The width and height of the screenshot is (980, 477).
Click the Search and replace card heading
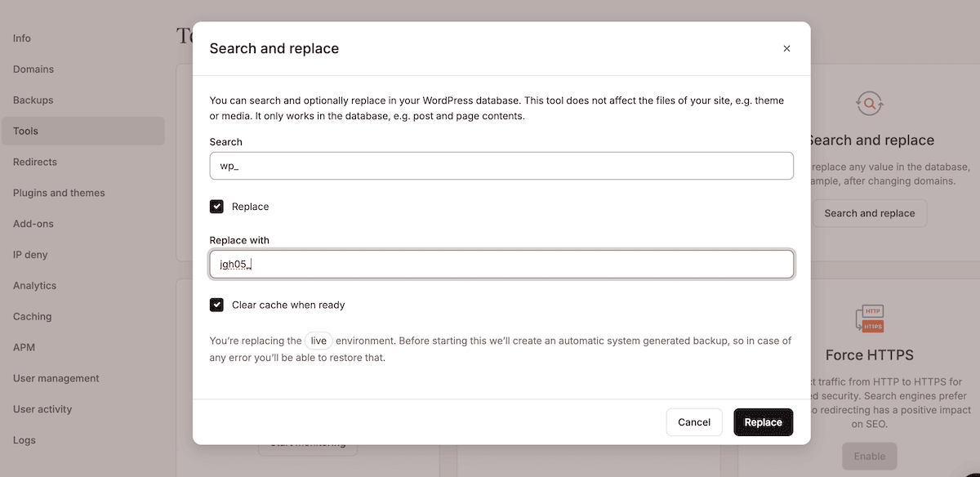[x=871, y=140]
